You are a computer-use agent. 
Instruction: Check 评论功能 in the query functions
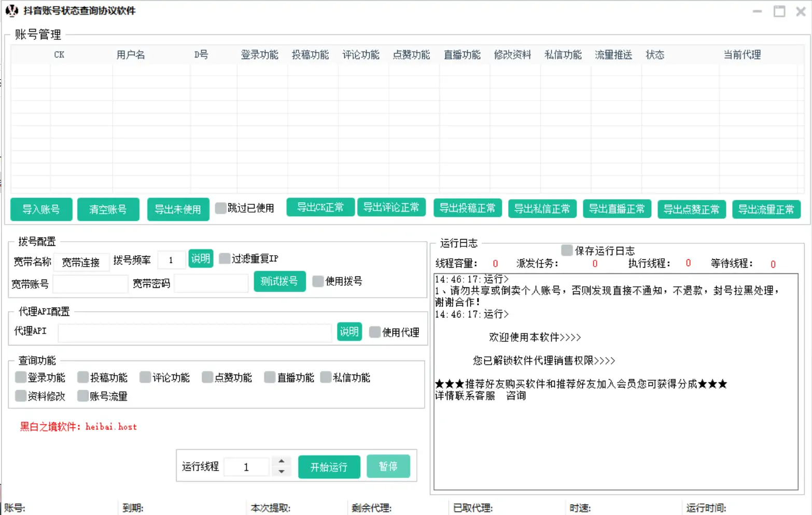(x=145, y=377)
